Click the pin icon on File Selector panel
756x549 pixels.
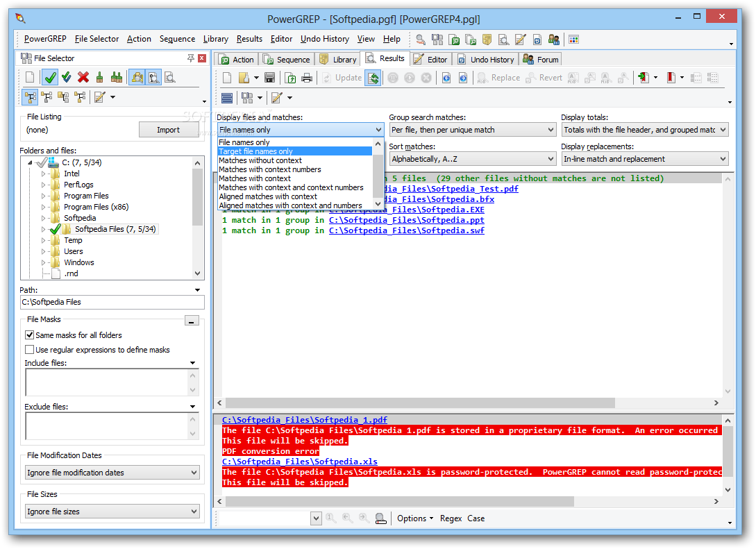click(191, 58)
